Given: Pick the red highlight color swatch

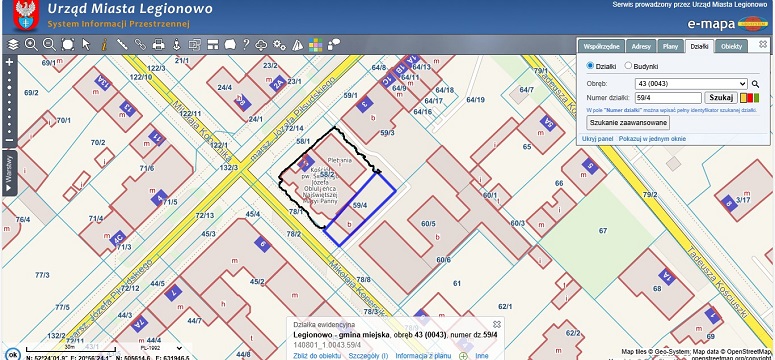Looking at the screenshot, I should pyautogui.click(x=750, y=98).
